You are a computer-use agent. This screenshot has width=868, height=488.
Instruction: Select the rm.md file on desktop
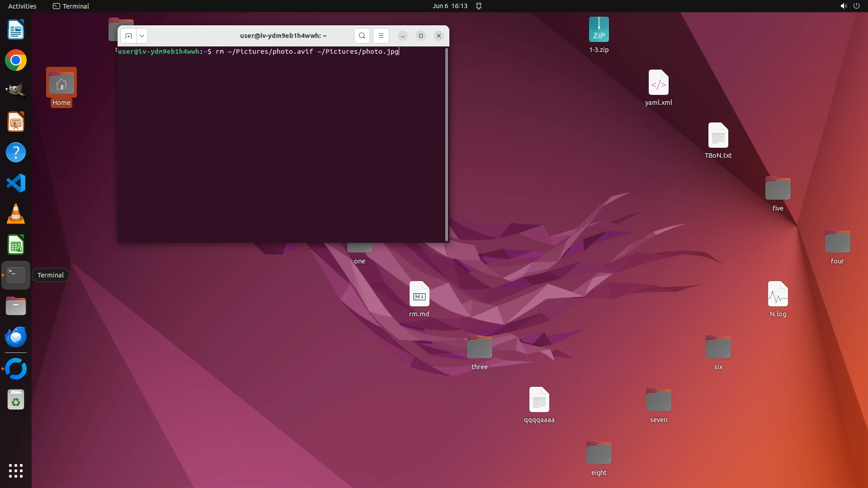pyautogui.click(x=419, y=295)
